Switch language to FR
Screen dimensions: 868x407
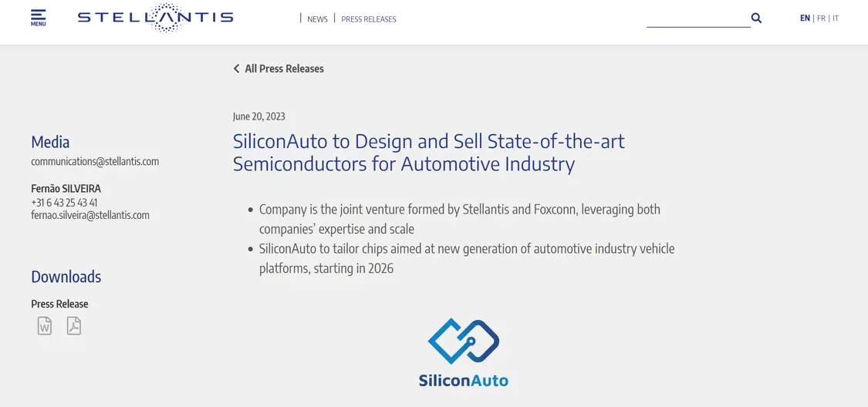(821, 18)
